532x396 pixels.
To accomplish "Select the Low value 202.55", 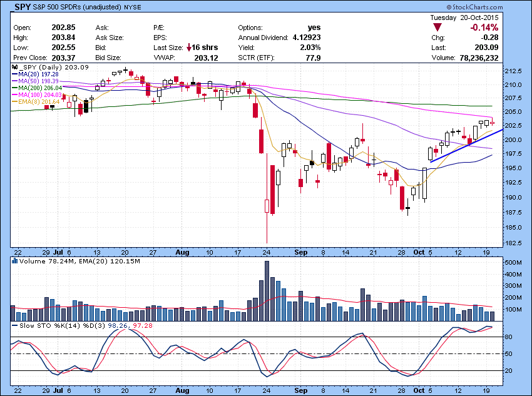I will [63, 48].
